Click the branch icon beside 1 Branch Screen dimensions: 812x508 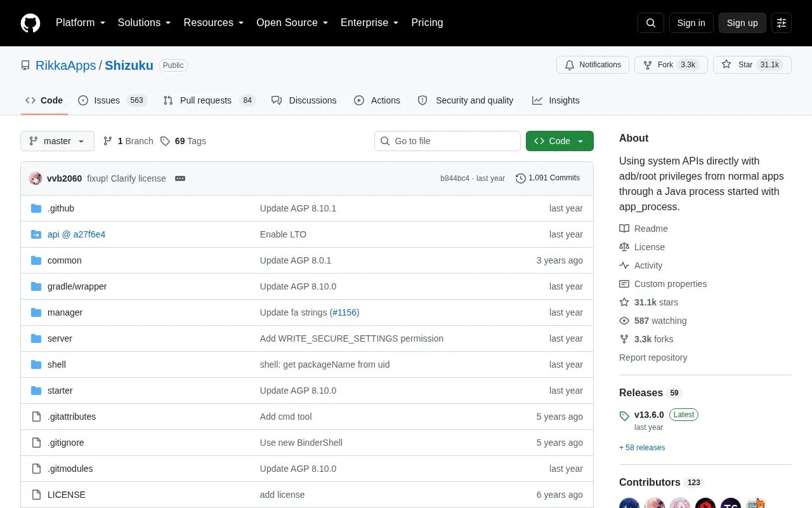(108, 141)
